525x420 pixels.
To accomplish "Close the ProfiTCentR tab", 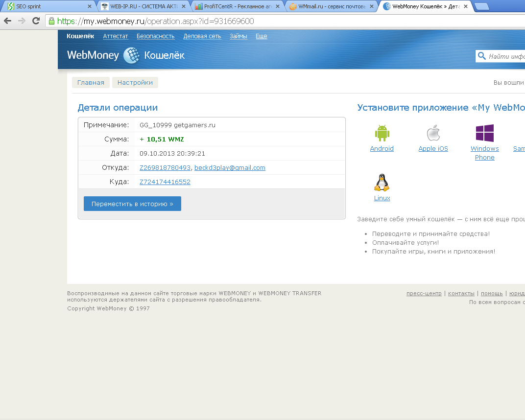I will pos(278,6).
